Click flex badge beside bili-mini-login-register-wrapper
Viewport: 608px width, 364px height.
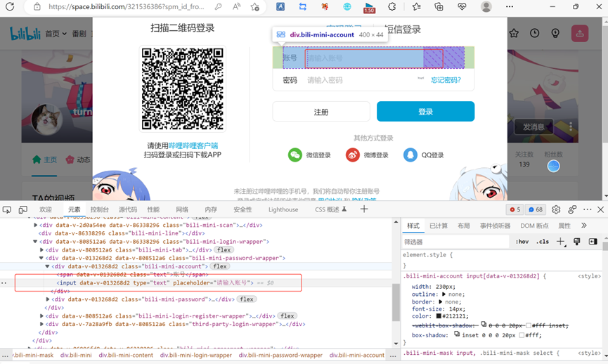(287, 316)
